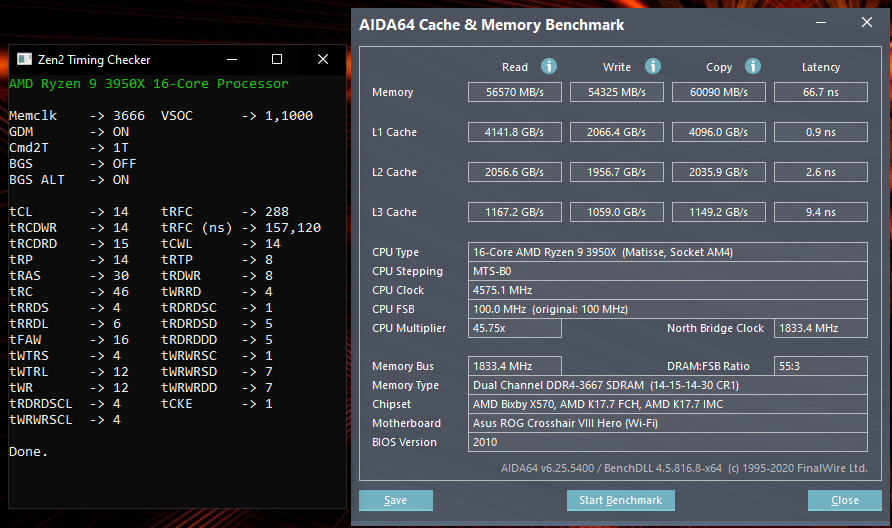Click L3 Cache Write 1059.0 GB/s field

[x=617, y=212]
